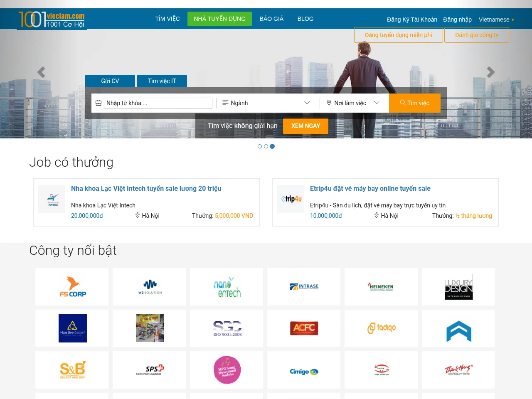
Task: Open the Etrip4u tuyển sale job title
Action: pos(370,188)
